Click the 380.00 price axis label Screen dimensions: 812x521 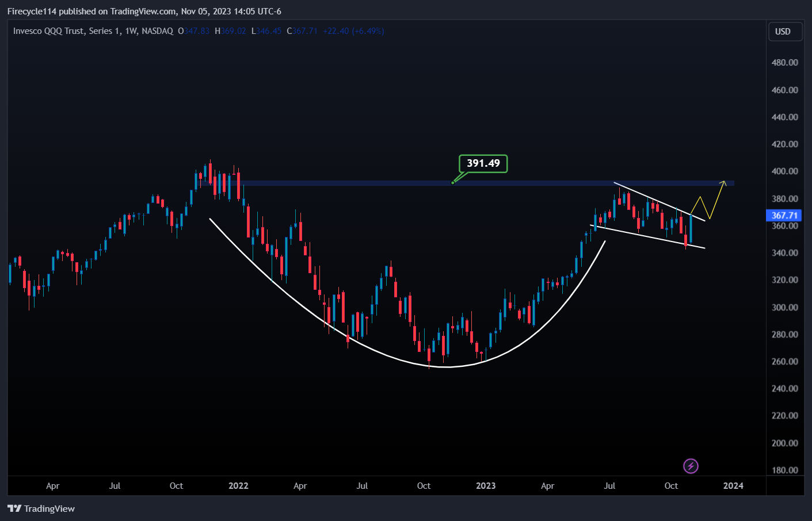[x=784, y=198]
